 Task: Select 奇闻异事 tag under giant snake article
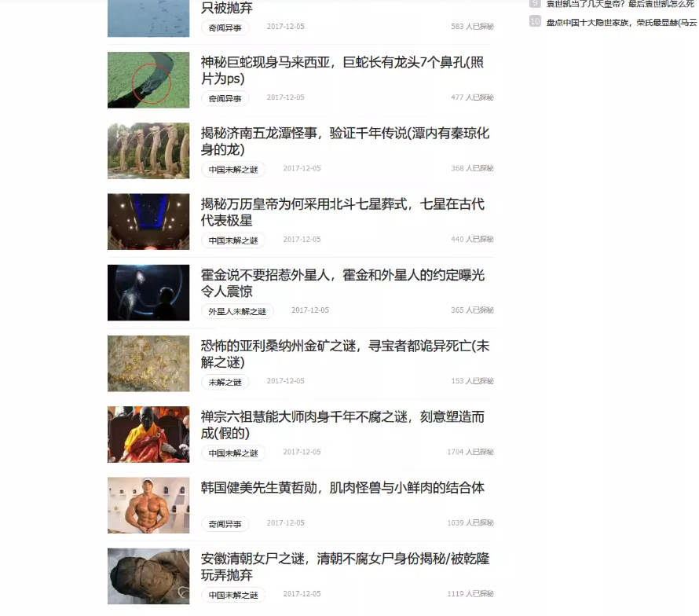point(225,98)
